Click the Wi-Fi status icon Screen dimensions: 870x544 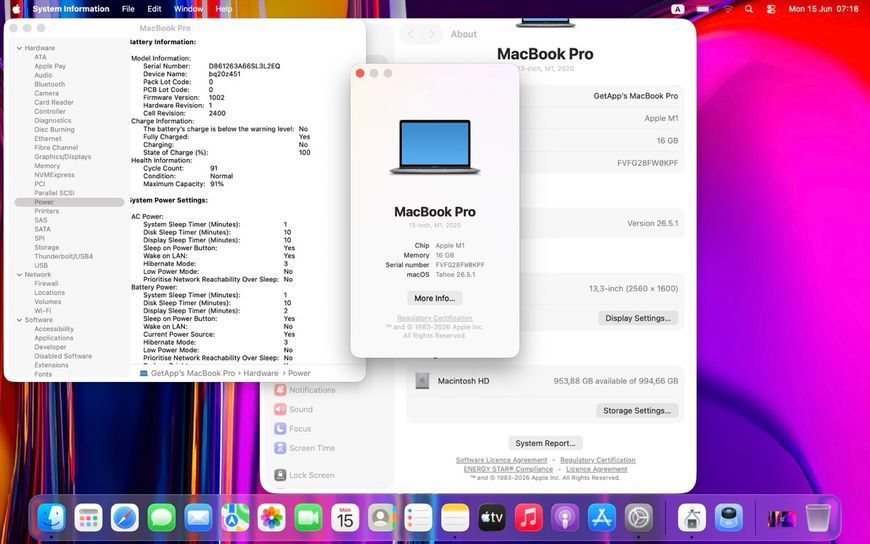(727, 9)
